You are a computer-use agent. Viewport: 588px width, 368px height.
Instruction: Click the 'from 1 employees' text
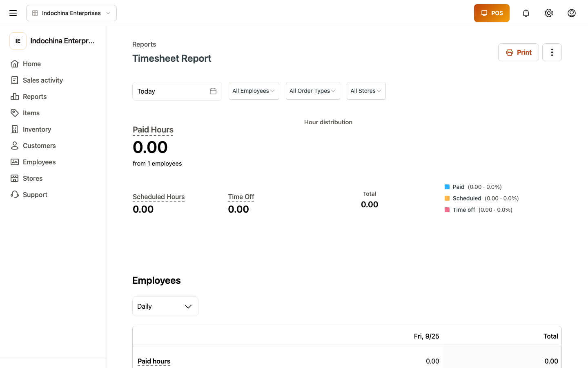click(x=157, y=164)
